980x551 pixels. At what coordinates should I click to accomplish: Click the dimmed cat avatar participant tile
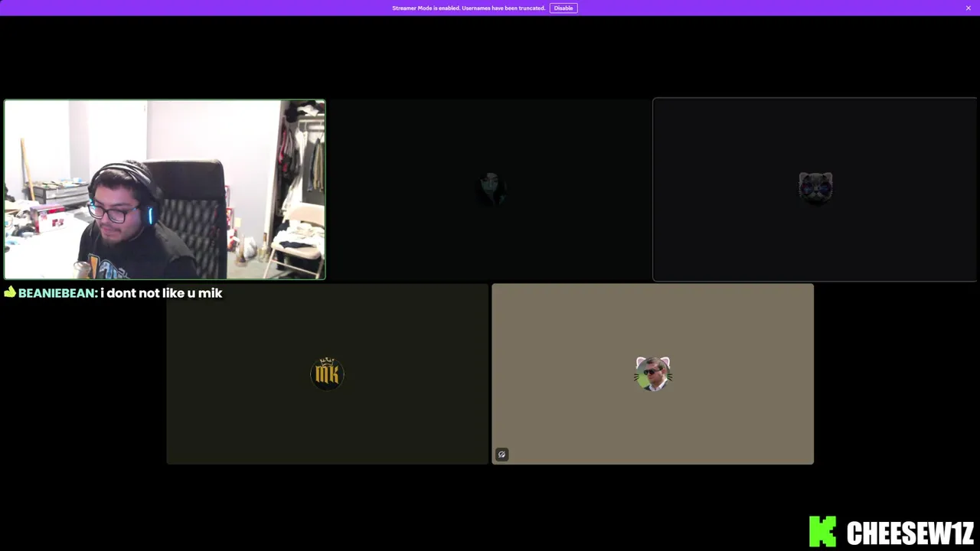coord(815,189)
